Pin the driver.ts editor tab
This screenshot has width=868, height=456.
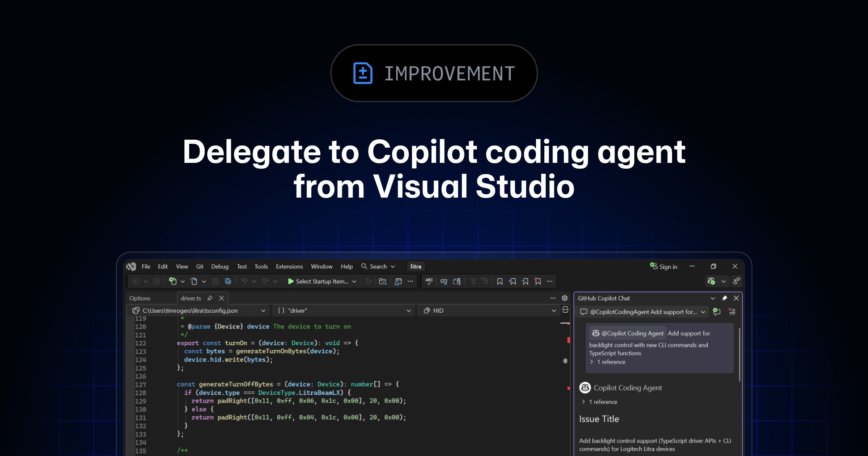[x=210, y=298]
